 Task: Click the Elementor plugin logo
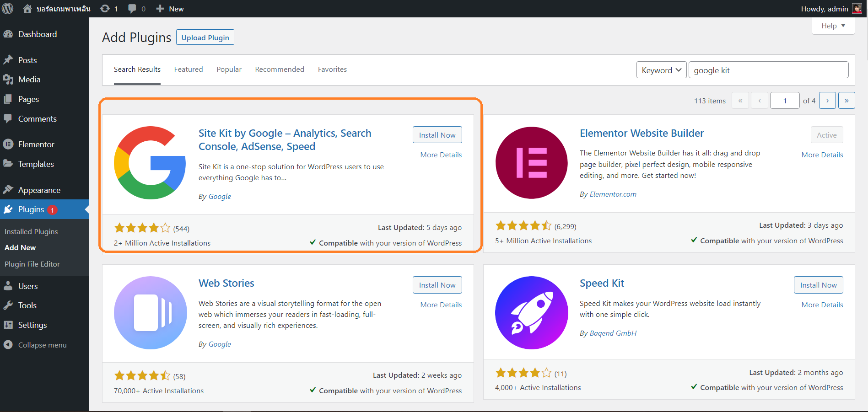(x=531, y=163)
